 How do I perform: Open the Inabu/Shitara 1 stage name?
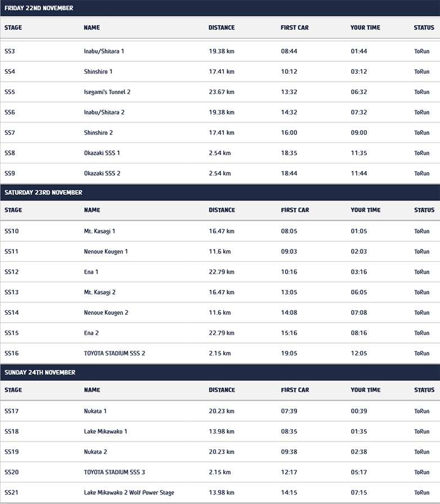pyautogui.click(x=104, y=51)
